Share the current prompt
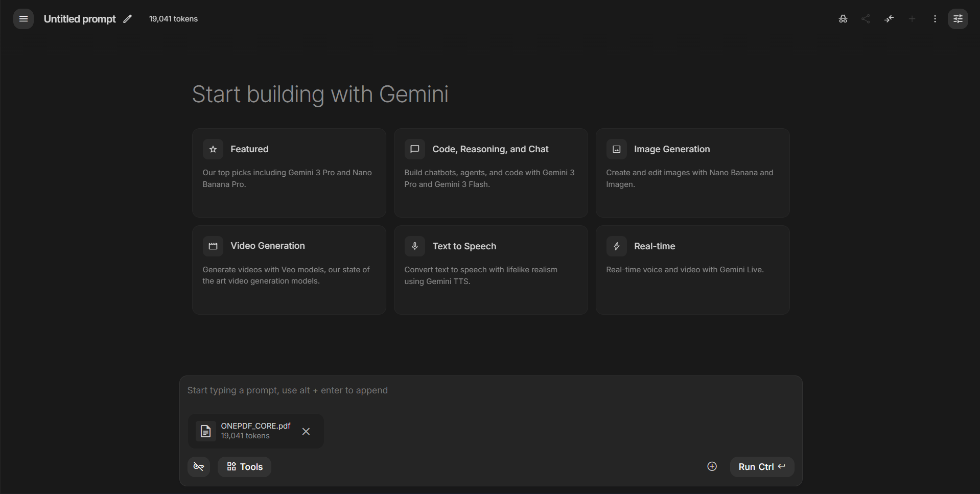Image resolution: width=980 pixels, height=494 pixels. [866, 18]
